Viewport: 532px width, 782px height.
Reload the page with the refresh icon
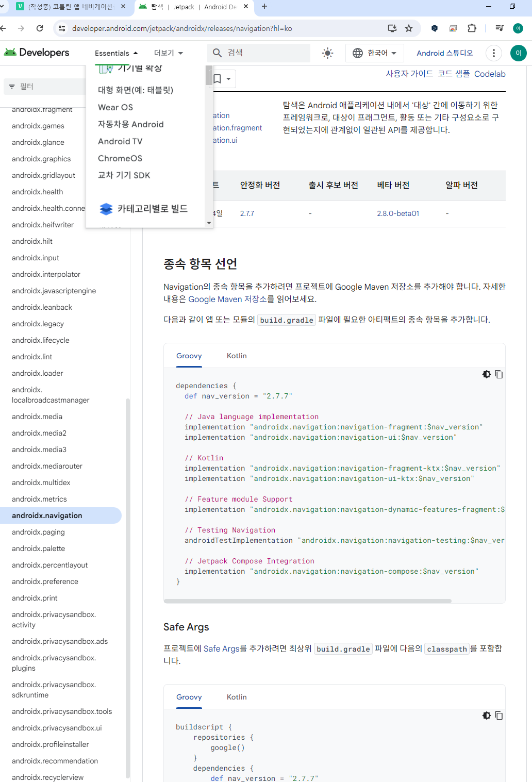tap(40, 28)
